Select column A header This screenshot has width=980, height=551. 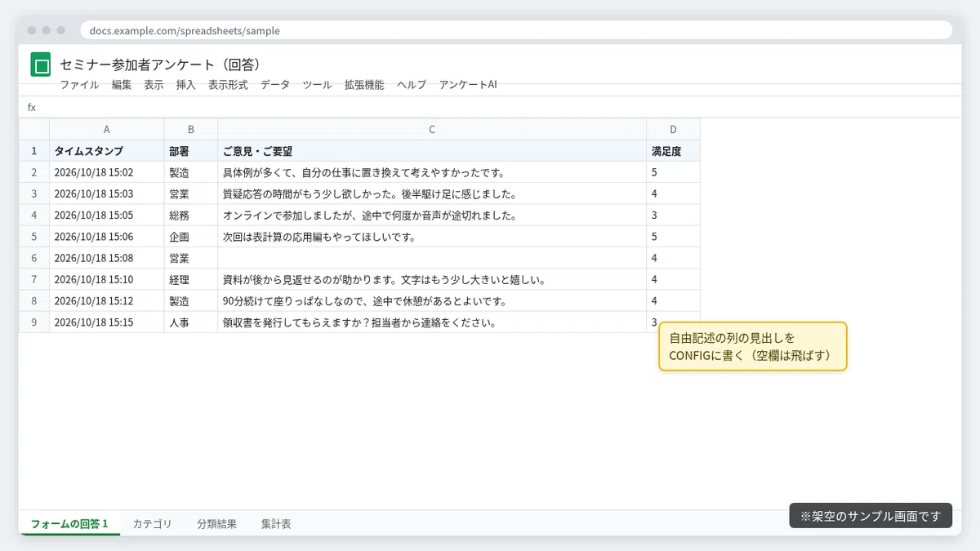tap(107, 129)
